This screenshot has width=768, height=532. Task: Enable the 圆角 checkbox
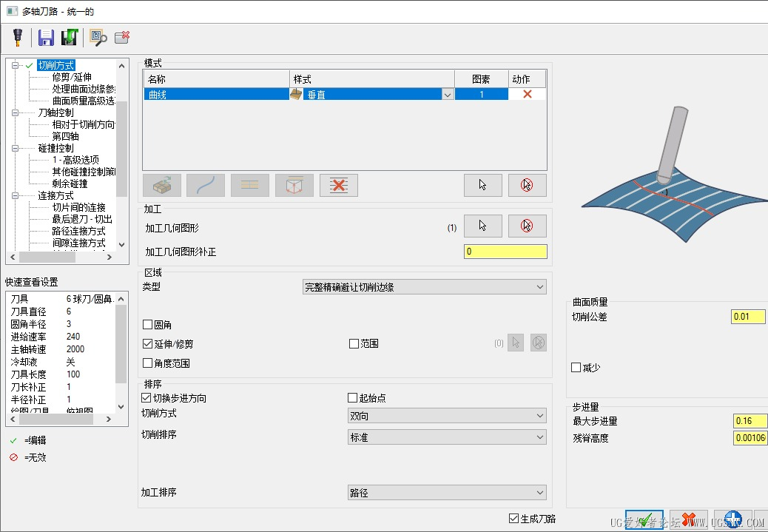pos(147,324)
